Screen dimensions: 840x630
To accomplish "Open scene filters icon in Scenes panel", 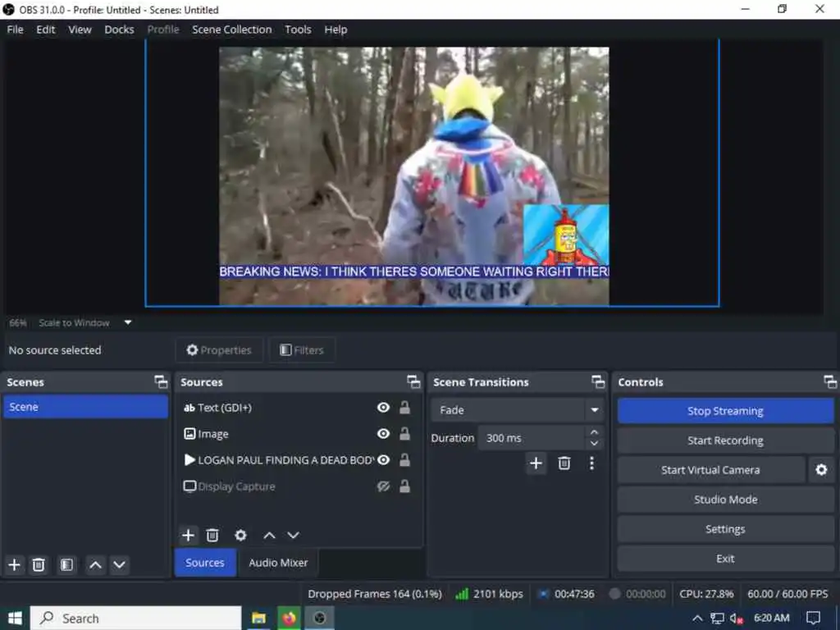I will point(66,564).
